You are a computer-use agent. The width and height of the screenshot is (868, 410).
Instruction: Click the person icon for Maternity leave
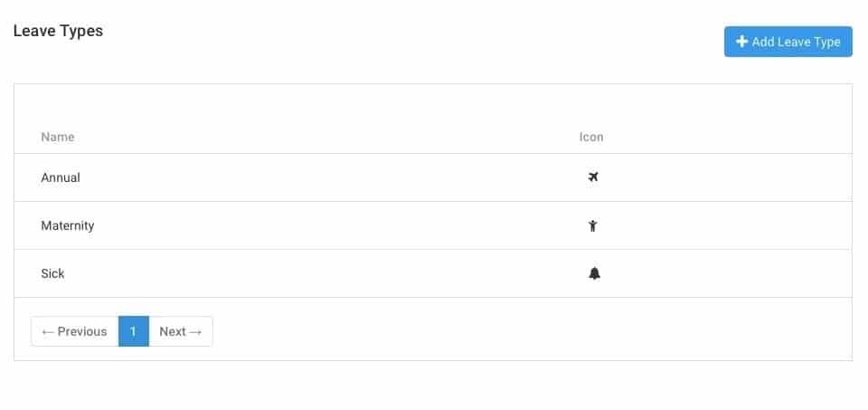tap(593, 225)
